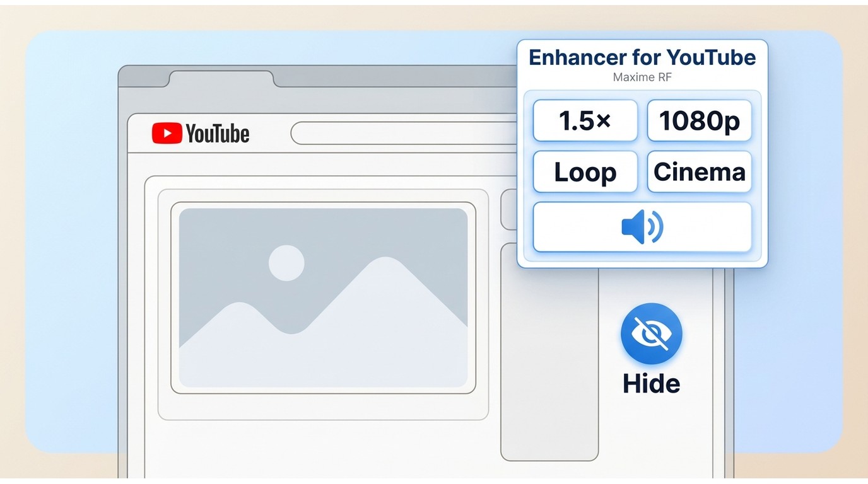Image resolution: width=868 pixels, height=484 pixels.
Task: Set playback speed with the 1.5× button
Action: (585, 120)
